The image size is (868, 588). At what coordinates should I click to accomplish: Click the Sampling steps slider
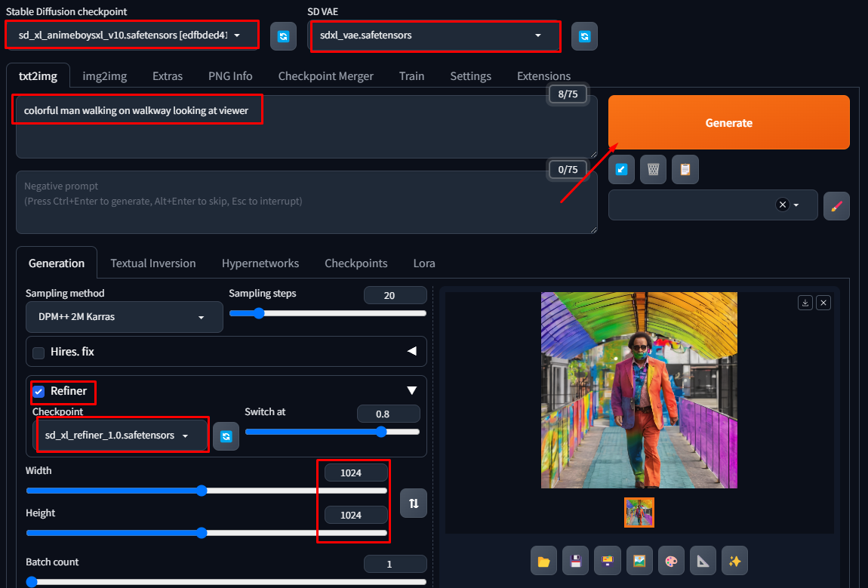(328, 313)
